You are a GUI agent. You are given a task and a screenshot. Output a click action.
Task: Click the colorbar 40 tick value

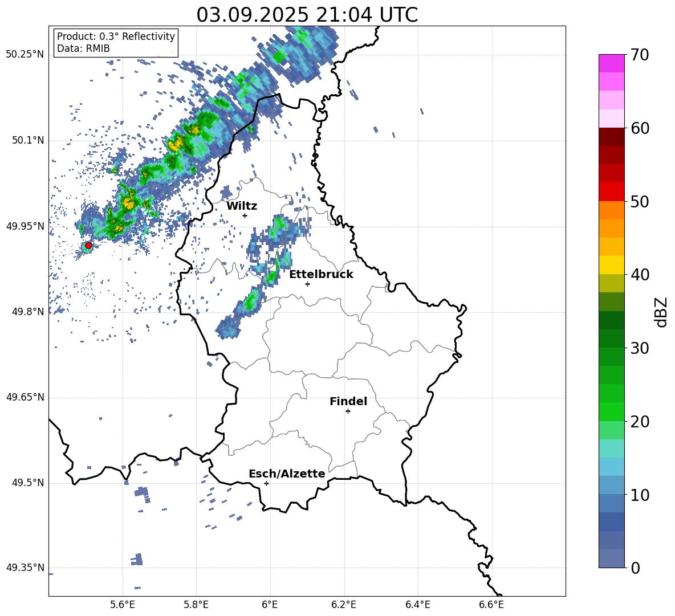tap(640, 275)
